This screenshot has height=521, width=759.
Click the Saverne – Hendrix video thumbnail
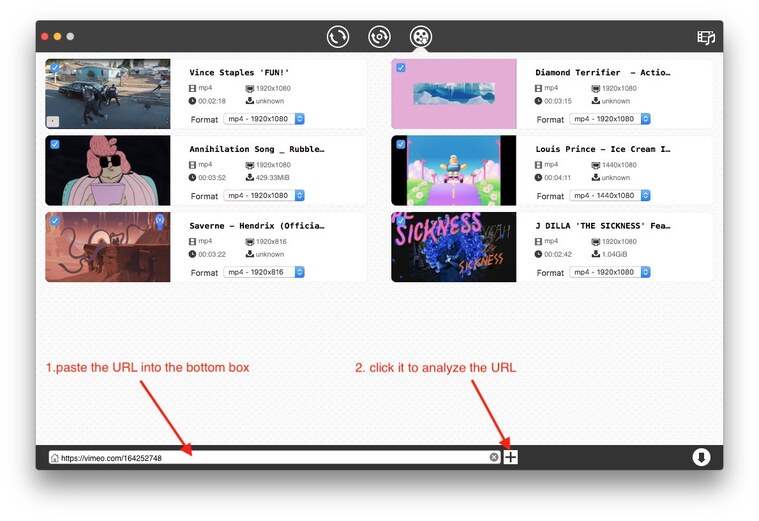point(108,247)
